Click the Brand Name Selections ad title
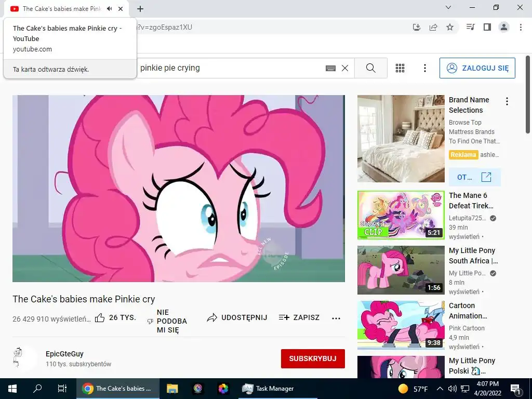This screenshot has height=399, width=532. pos(469,105)
